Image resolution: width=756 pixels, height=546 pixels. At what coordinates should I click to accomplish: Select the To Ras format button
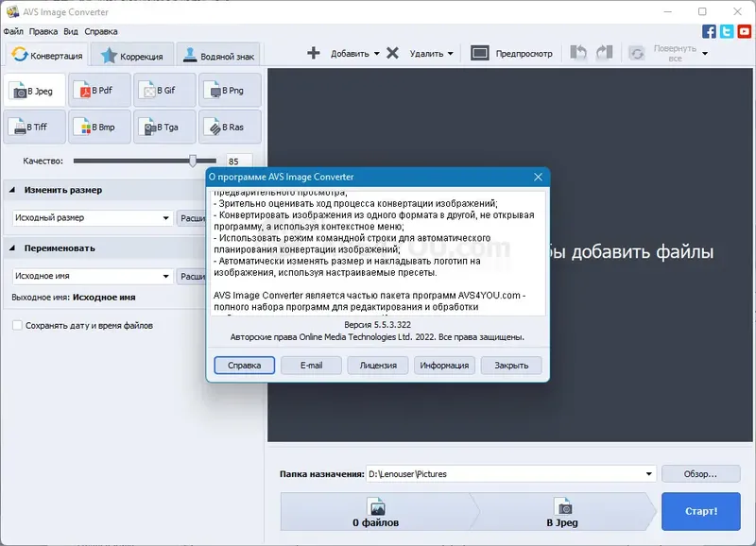click(x=230, y=127)
